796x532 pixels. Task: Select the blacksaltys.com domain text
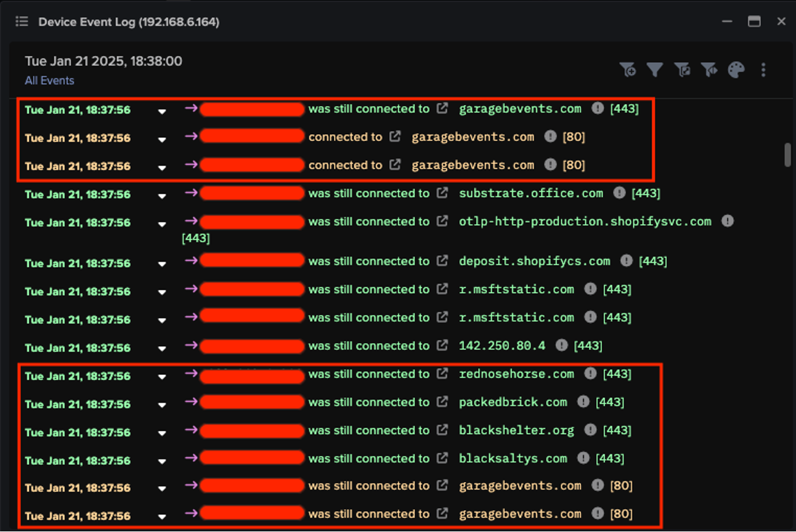pos(513,458)
